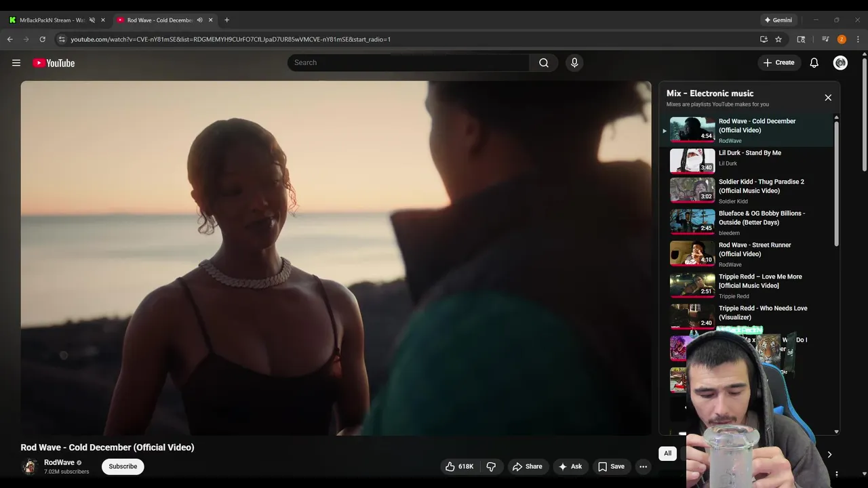Mute audio on Rod Wave tab

click(x=199, y=20)
